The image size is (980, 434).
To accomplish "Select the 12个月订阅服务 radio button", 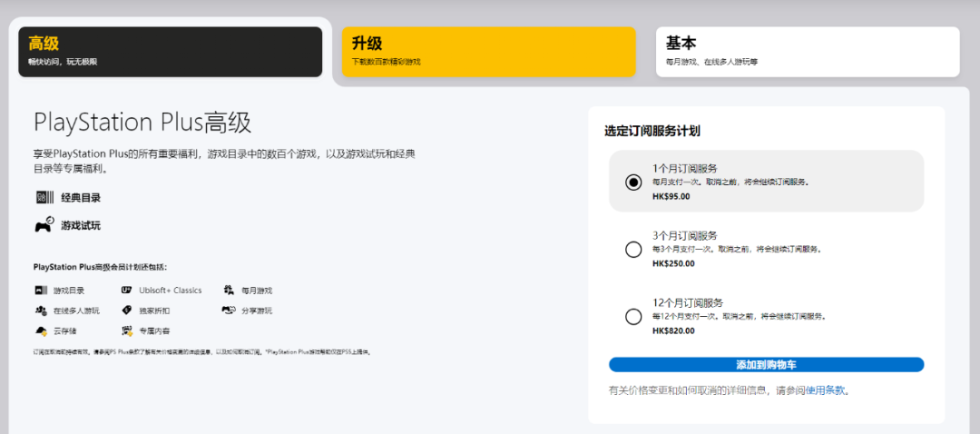I will 633,317.
